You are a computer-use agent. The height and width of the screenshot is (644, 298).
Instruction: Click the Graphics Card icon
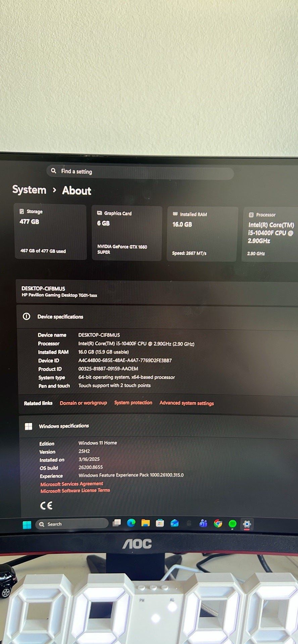point(99,213)
